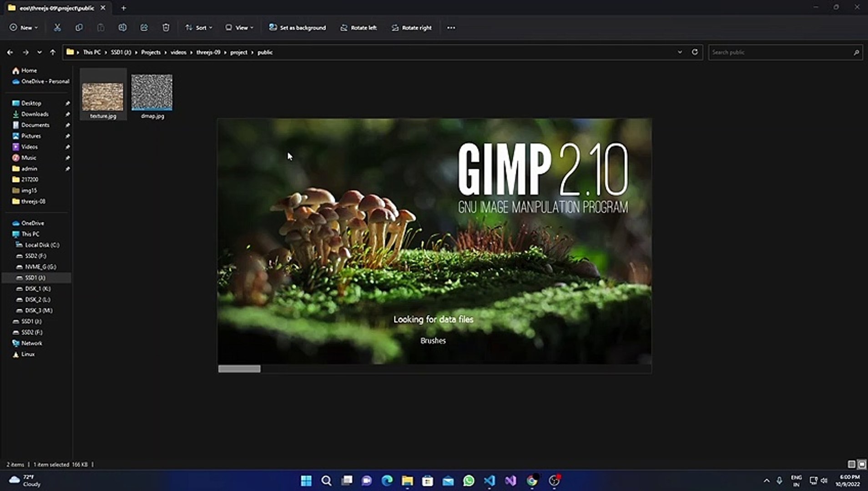Click the project breadcrumb in address bar

(x=239, y=52)
